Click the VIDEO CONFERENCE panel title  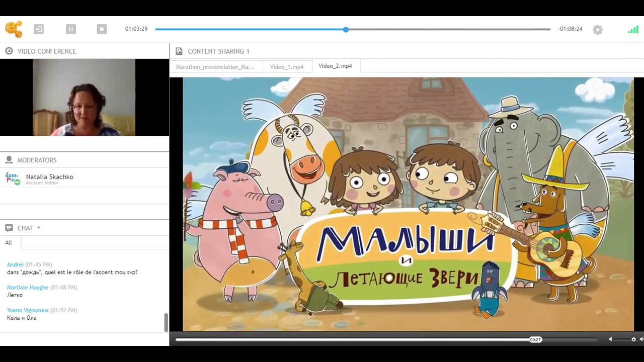point(47,51)
